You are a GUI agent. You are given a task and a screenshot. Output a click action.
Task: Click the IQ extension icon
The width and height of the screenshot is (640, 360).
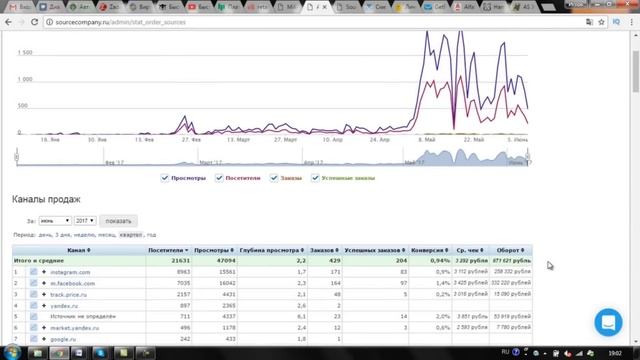pyautogui.click(x=616, y=22)
